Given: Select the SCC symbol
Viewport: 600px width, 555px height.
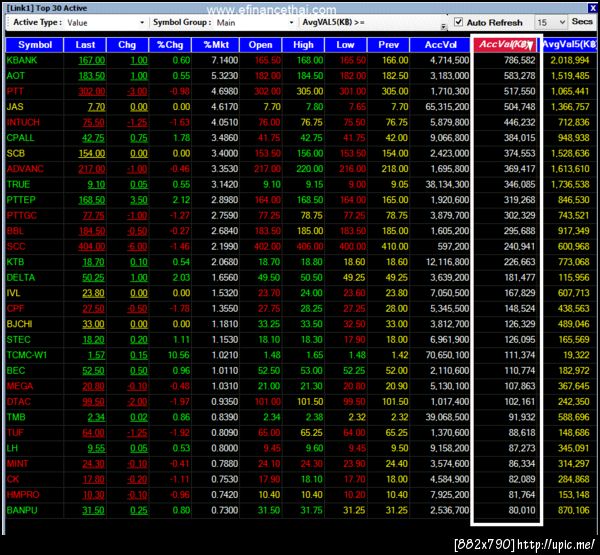Looking at the screenshot, I should tap(16, 246).
